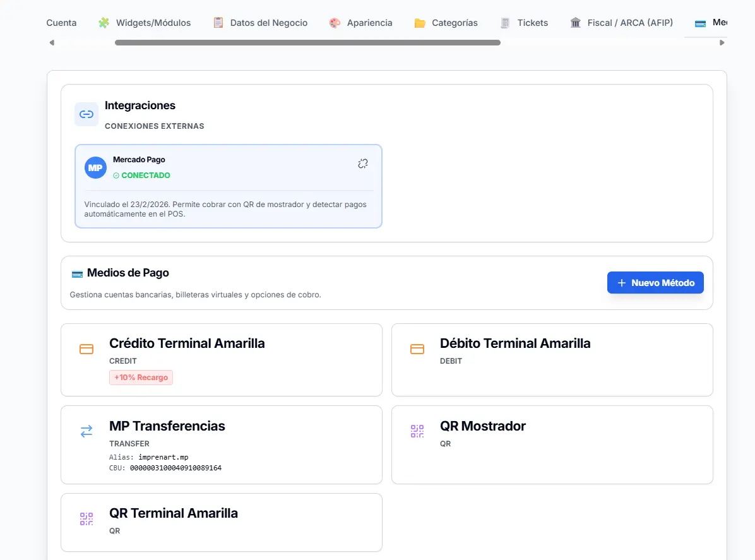Click the Crédito Terminal Amarilla card icon
This screenshot has height=560, width=755.
click(x=86, y=349)
